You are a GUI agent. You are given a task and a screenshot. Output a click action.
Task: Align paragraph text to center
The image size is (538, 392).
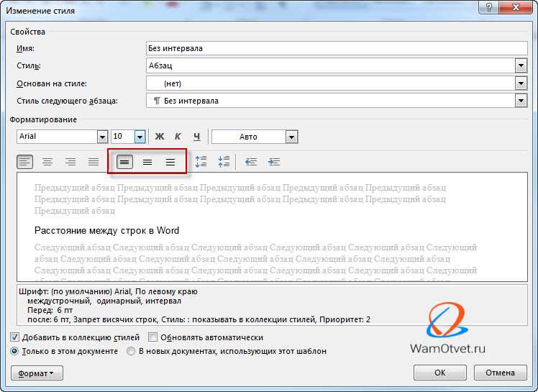point(47,162)
